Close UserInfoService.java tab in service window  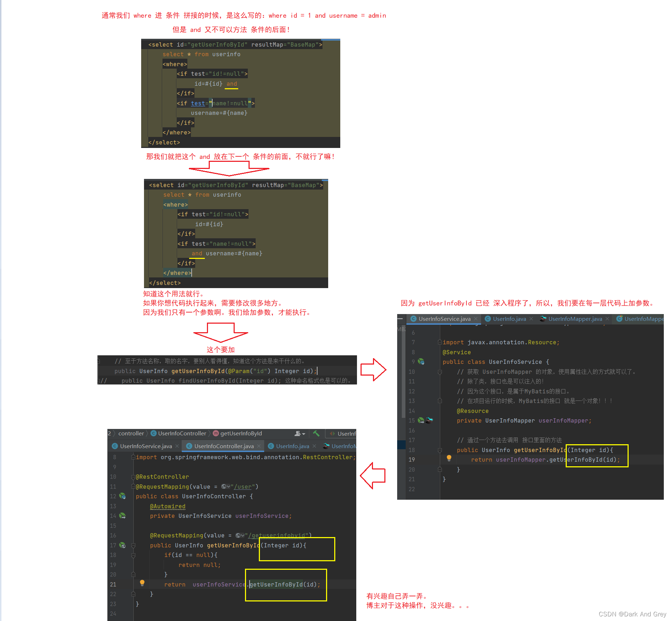point(476,319)
